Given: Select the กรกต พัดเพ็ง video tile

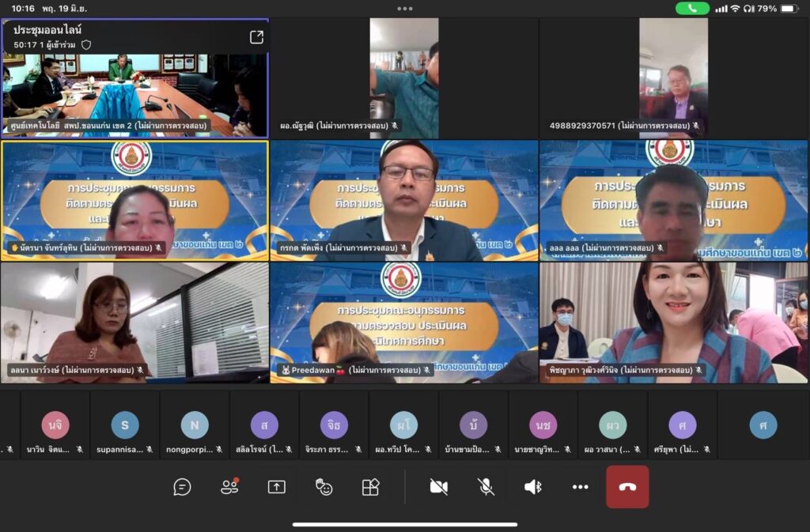Looking at the screenshot, I should pos(404,201).
